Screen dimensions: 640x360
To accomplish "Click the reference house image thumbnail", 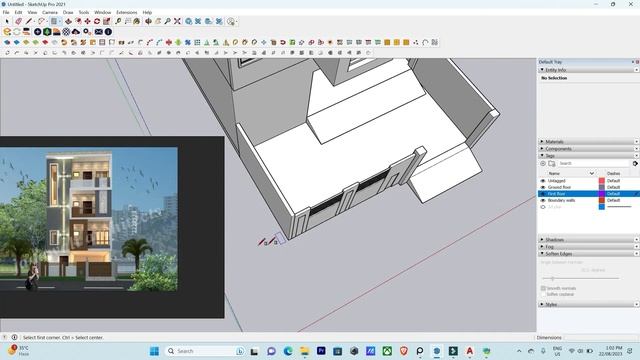I will [89, 219].
